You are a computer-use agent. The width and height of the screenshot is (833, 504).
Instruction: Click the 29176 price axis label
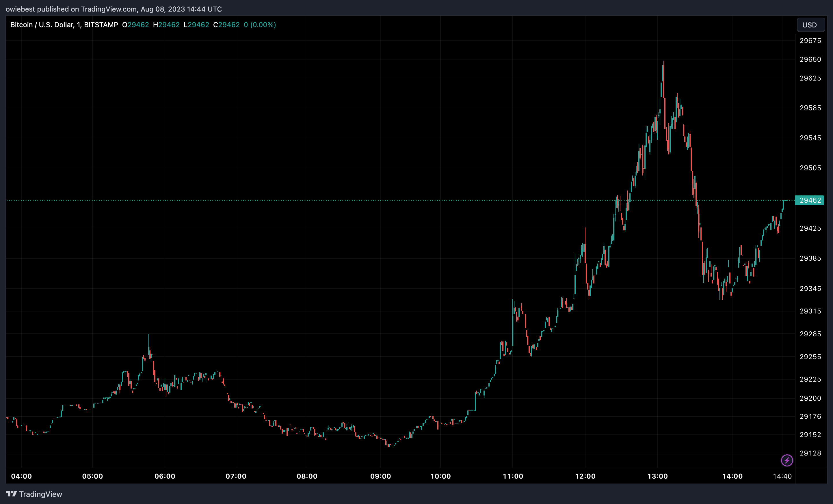coord(810,417)
